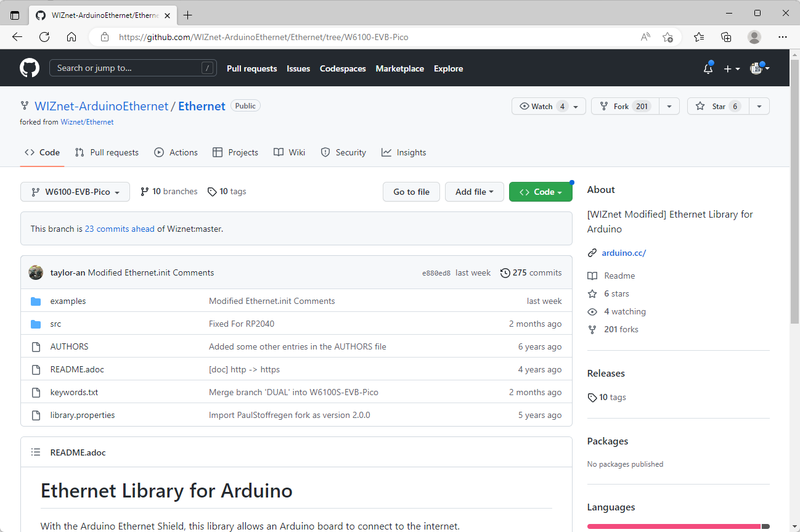
Task: Open the Watch dropdown
Action: (x=549, y=106)
